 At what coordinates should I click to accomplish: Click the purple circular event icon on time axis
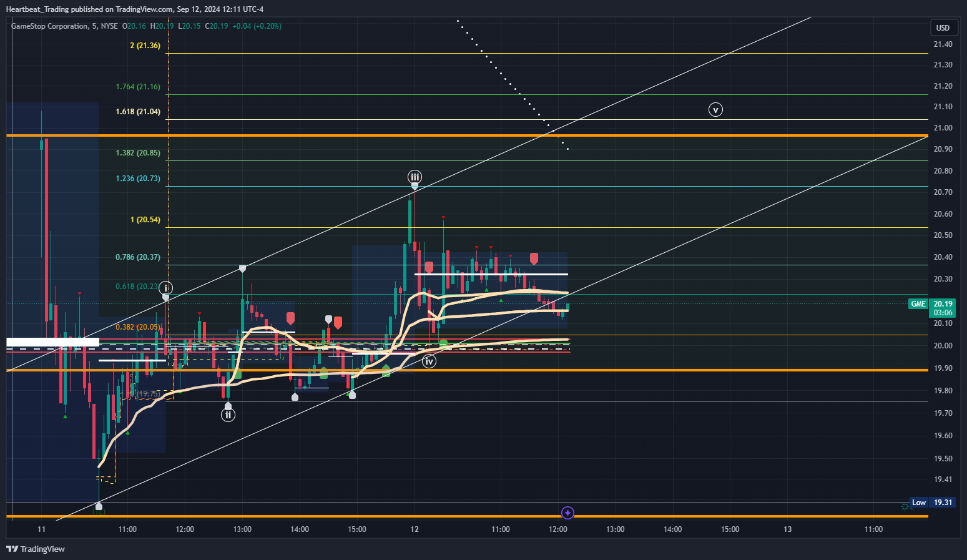(567, 513)
